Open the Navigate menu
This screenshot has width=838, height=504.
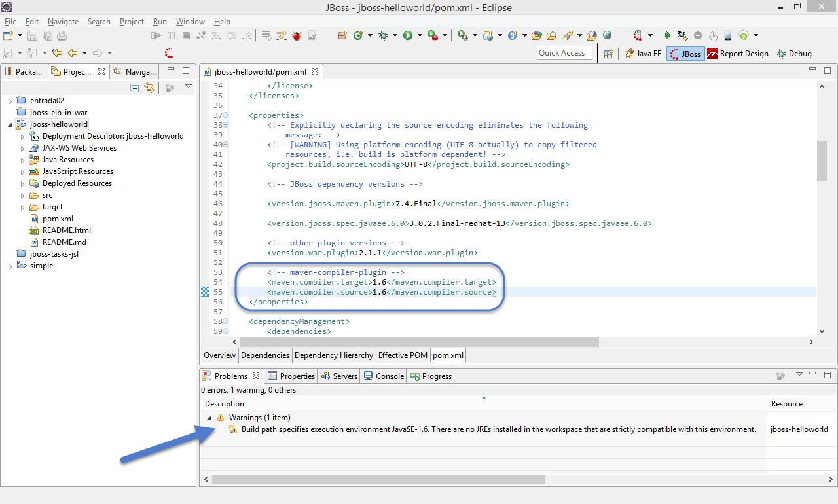(x=63, y=22)
